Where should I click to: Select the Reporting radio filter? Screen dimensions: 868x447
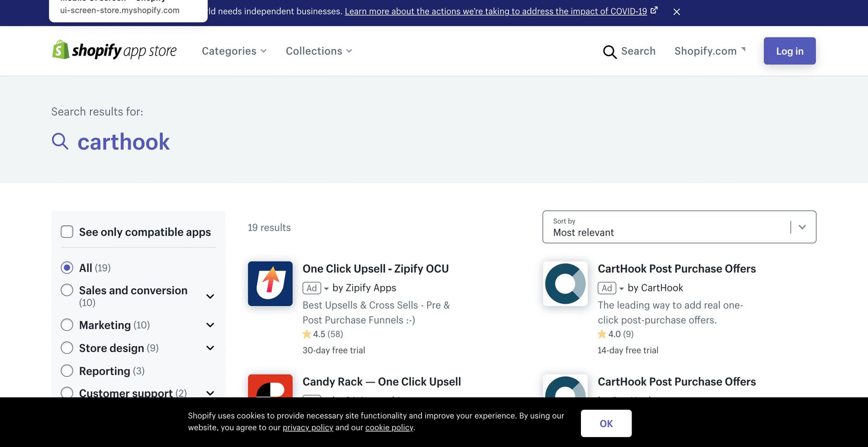coord(67,371)
